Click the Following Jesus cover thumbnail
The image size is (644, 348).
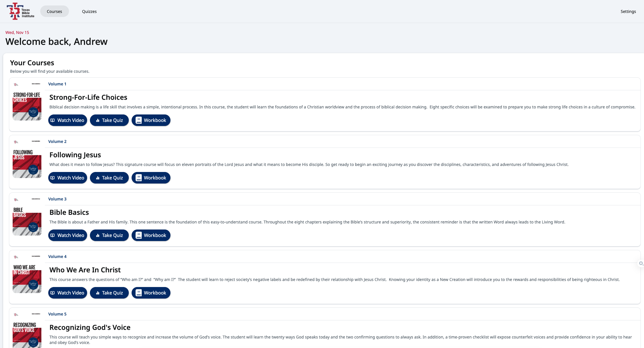click(27, 158)
